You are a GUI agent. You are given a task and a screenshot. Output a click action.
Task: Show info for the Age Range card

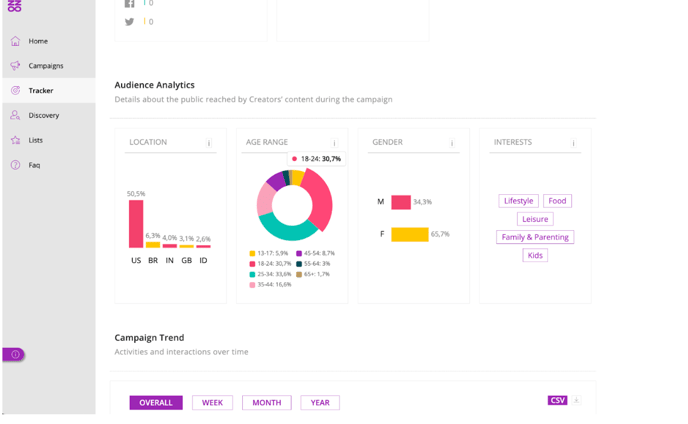(334, 143)
